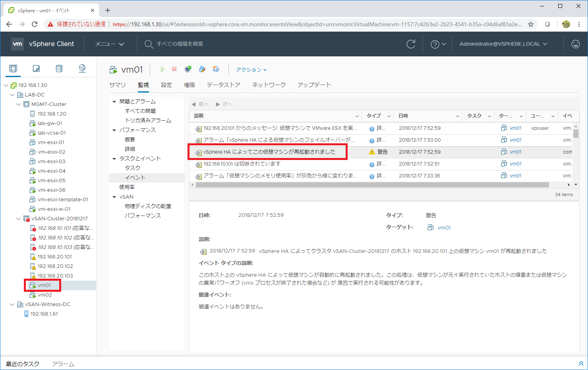588x370 pixels.
Task: Click the horizontal scrollbar of the events table
Action: pyautogui.click(x=372, y=185)
